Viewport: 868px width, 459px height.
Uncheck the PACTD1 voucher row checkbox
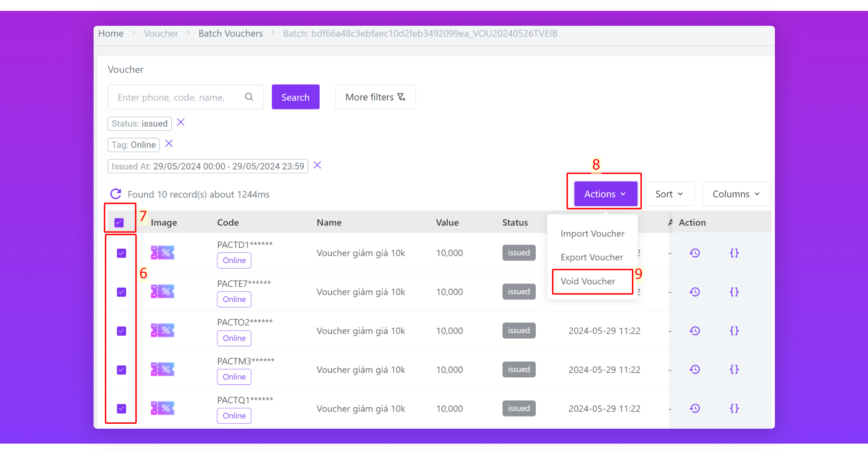(x=122, y=253)
